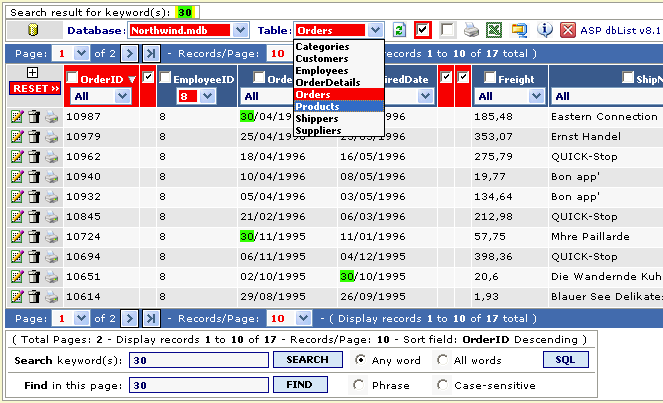This screenshot has width=663, height=403.
Task: Delete order 10979 using its trash icon
Action: click(x=33, y=137)
